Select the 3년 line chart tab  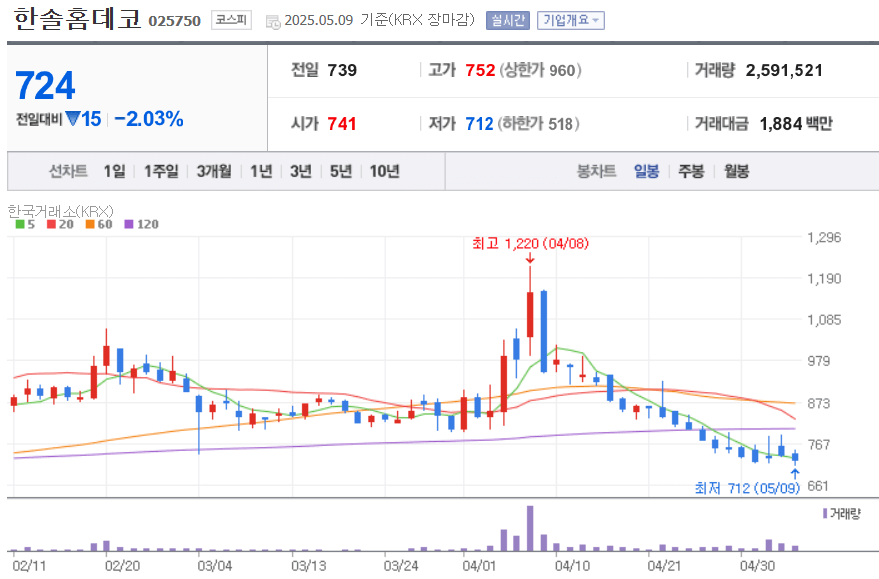pos(300,171)
